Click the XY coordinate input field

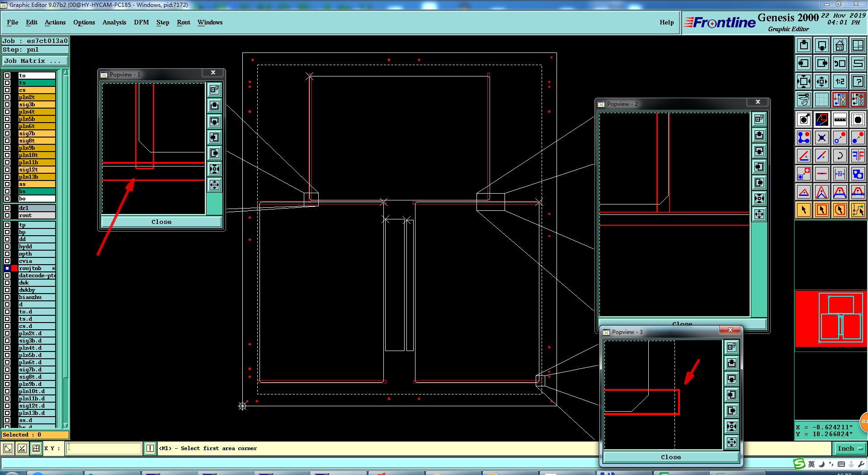[x=104, y=448]
